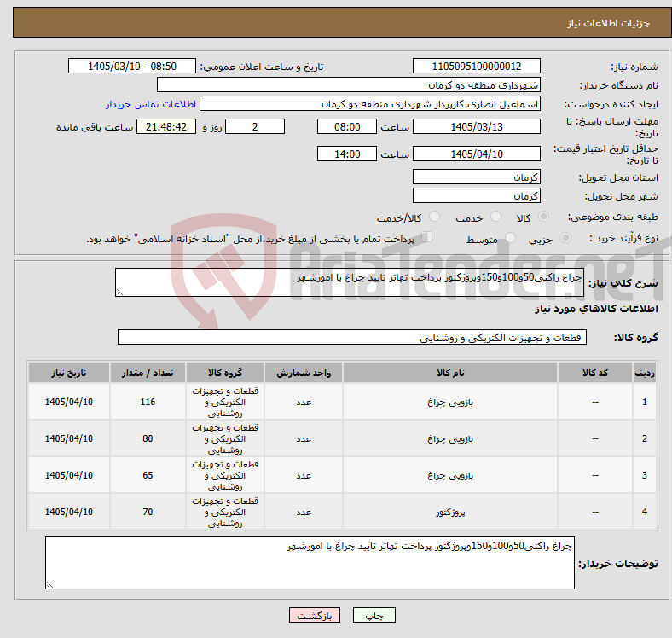Click the اطلاعات کالاهای مورد نیاز section heading
Screen dimensions: 672x638
pos(596,308)
